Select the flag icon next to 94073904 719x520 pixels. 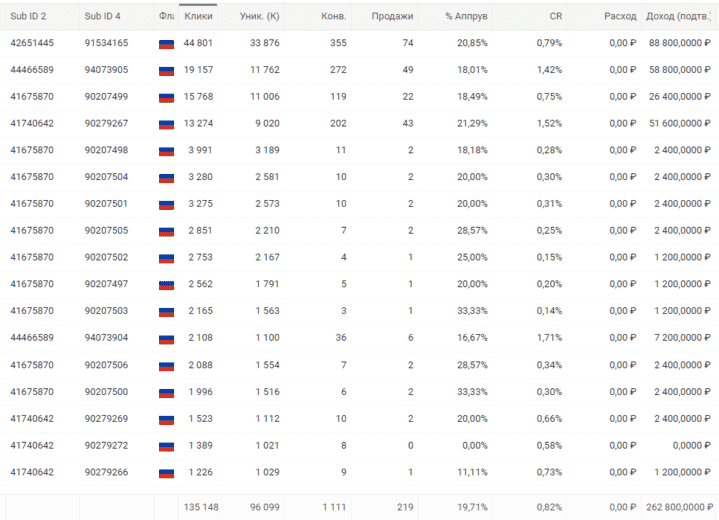click(x=166, y=339)
